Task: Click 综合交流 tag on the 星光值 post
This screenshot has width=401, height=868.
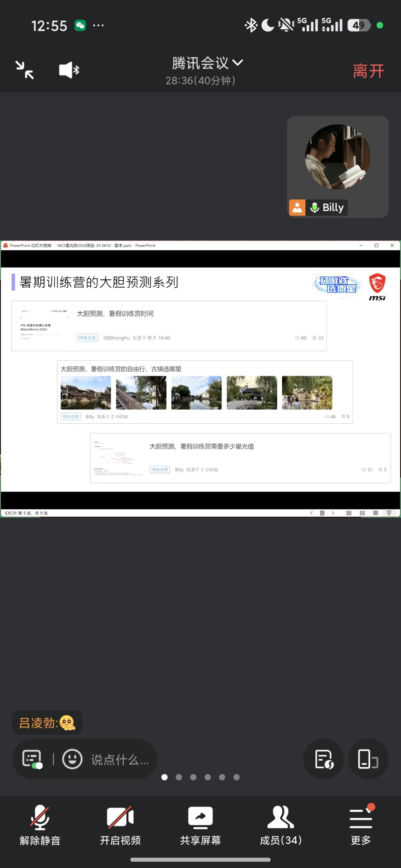Action: click(x=160, y=469)
